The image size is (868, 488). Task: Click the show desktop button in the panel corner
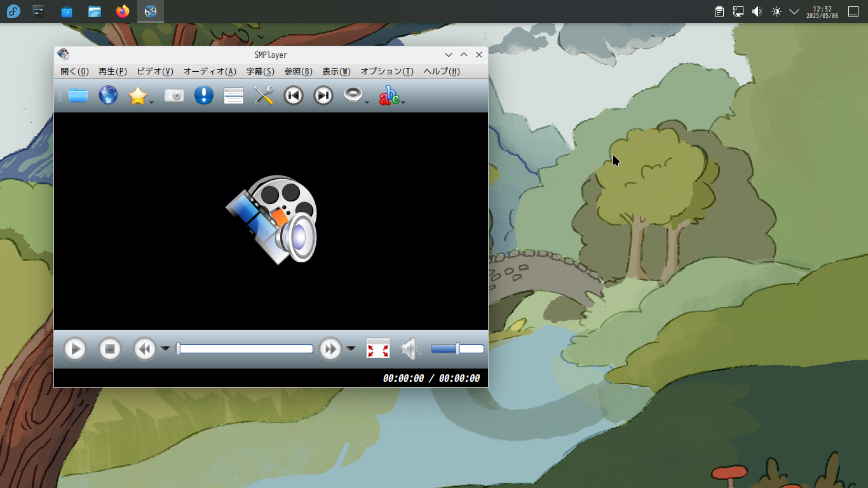pos(853,11)
